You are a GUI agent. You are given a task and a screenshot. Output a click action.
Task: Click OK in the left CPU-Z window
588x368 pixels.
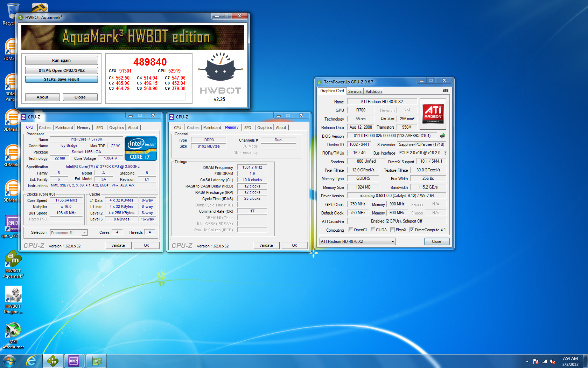click(147, 245)
